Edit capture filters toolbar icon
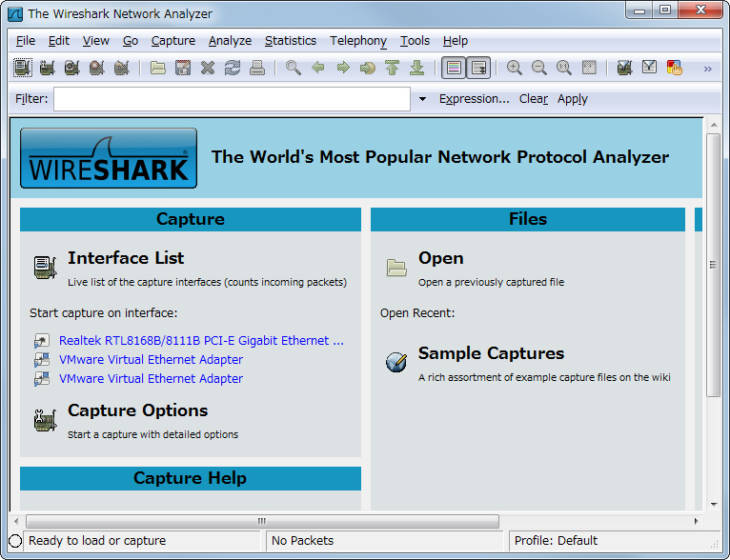 [x=624, y=68]
